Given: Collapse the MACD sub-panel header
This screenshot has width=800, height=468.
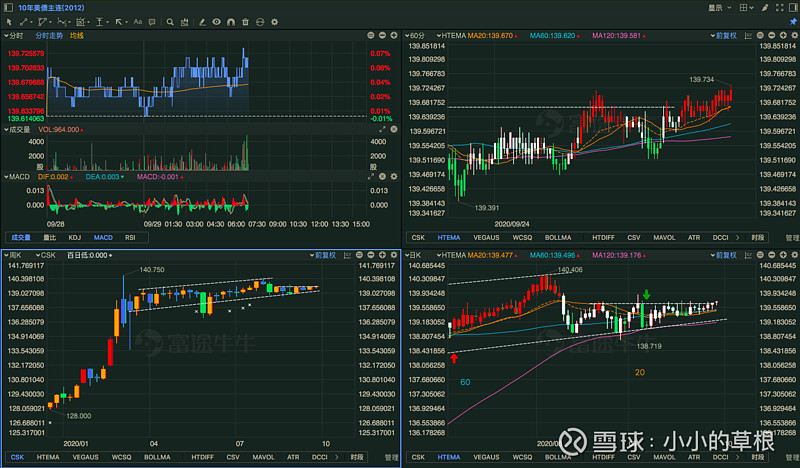Looking at the screenshot, I should (17, 177).
